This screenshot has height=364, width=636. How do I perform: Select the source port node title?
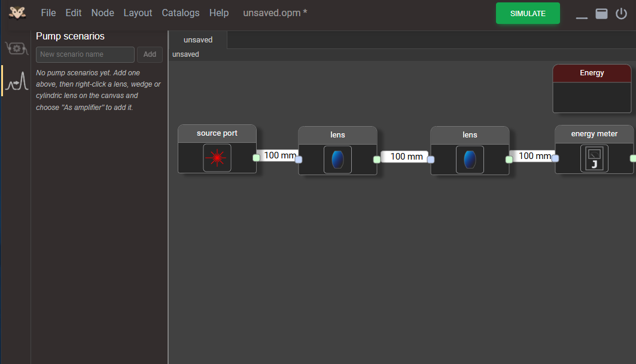217,133
